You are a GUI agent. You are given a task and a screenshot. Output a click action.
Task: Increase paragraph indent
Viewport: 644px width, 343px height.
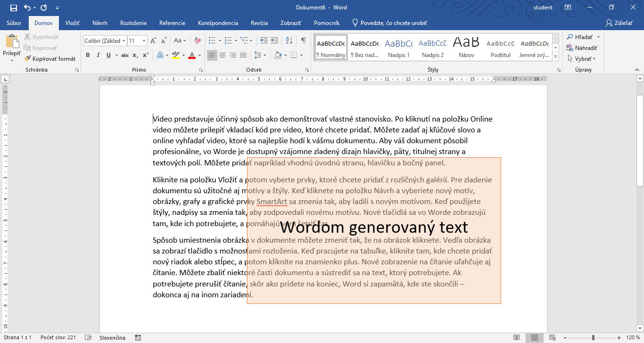(x=273, y=41)
